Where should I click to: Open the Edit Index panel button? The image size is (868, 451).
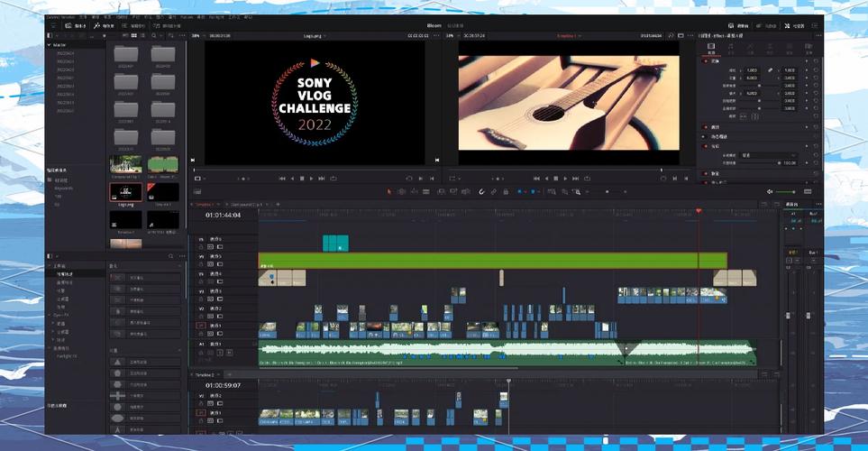coord(132,25)
